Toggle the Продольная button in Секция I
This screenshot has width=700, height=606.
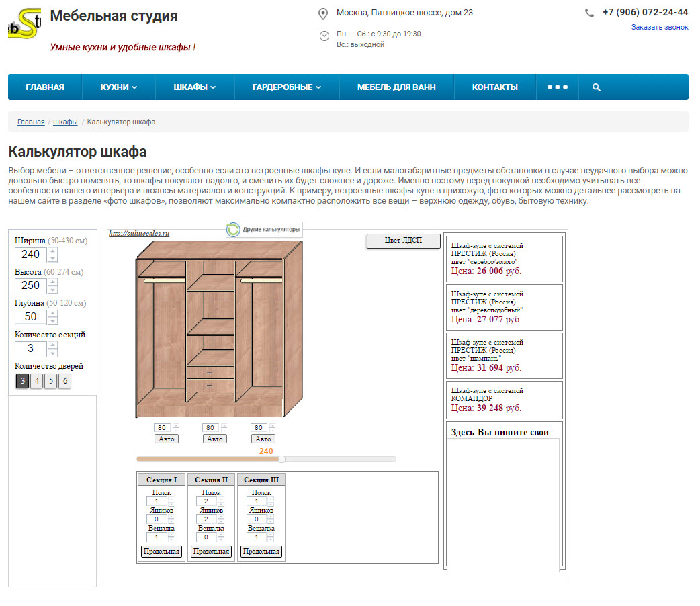pos(162,552)
